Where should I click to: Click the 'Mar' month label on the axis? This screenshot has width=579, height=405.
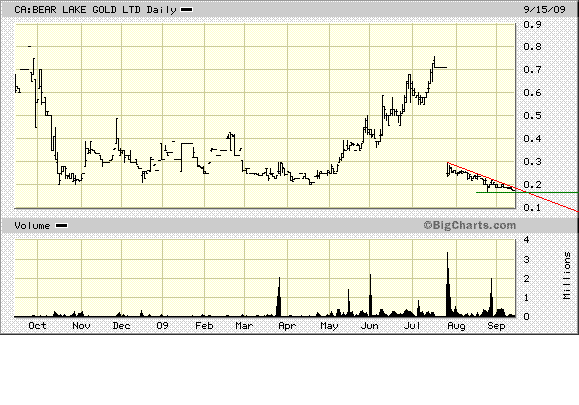pos(244,326)
